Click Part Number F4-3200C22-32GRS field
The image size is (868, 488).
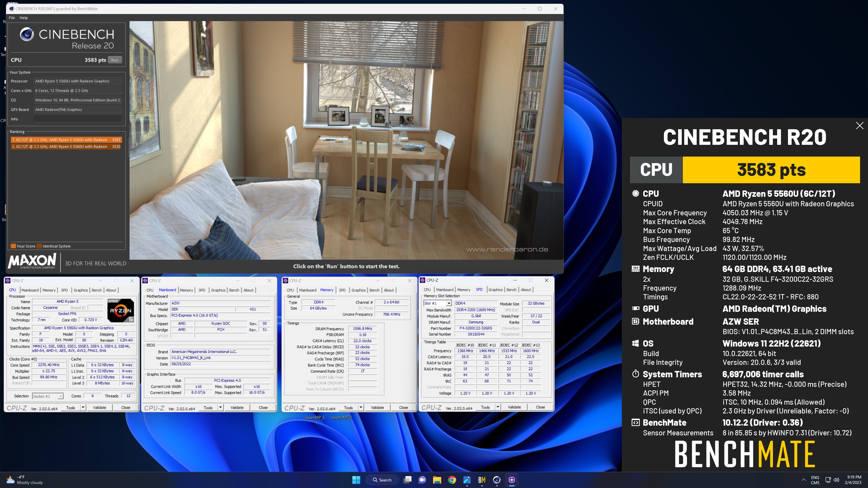476,328
